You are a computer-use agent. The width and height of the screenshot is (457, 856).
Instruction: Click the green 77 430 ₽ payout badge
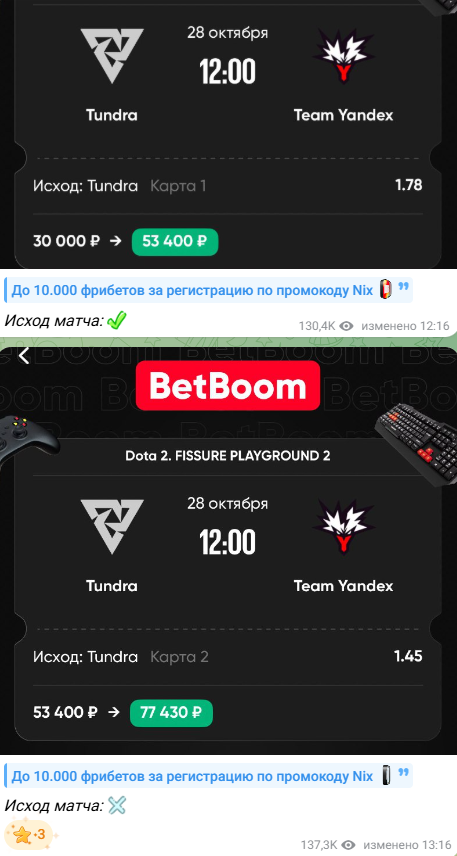click(x=171, y=713)
